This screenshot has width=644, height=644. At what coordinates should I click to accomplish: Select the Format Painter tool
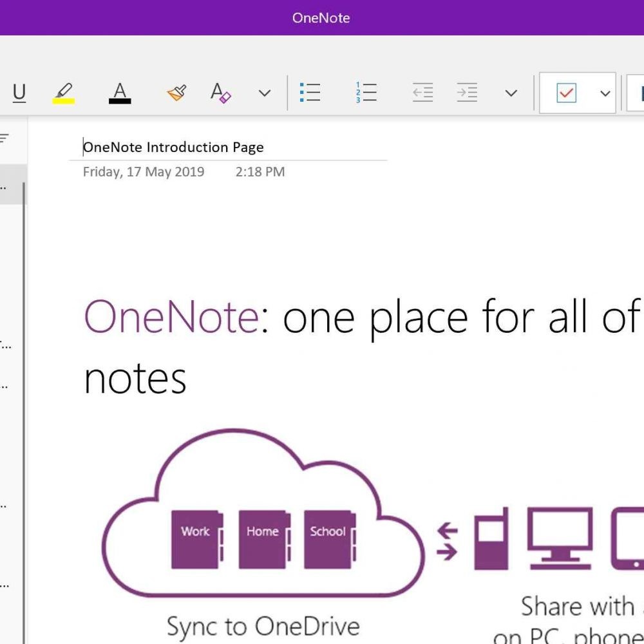tap(176, 93)
